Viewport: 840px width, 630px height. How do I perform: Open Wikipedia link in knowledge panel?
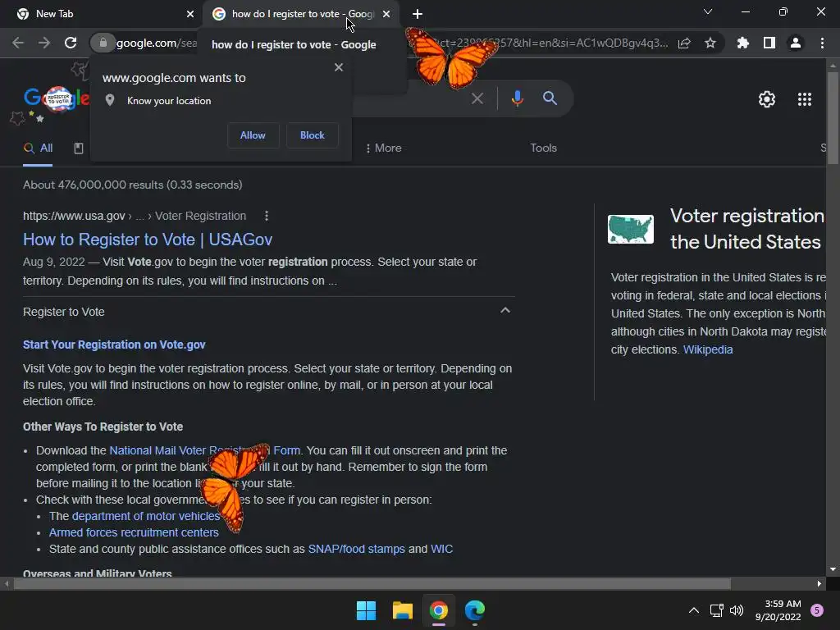[708, 349]
